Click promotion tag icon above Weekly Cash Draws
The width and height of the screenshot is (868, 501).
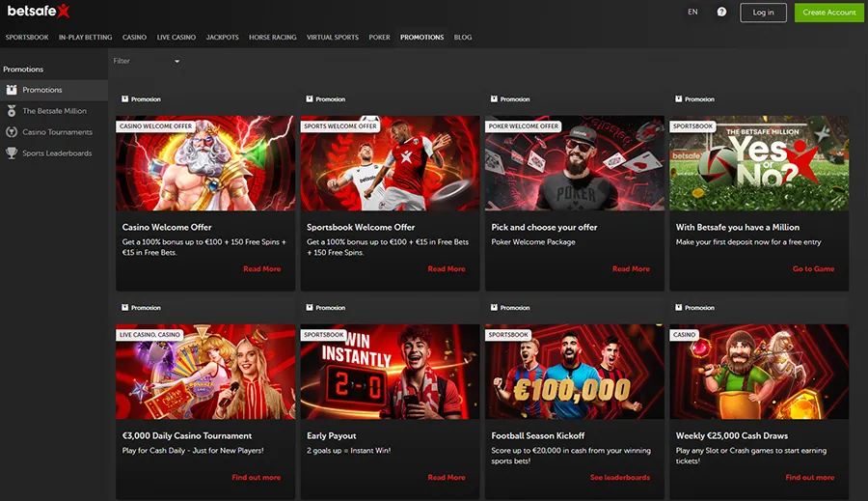[x=679, y=308]
